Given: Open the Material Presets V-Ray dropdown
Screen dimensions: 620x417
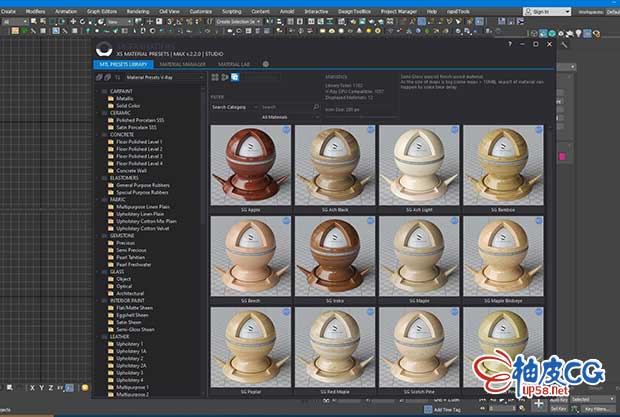Looking at the screenshot, I should point(164,77).
